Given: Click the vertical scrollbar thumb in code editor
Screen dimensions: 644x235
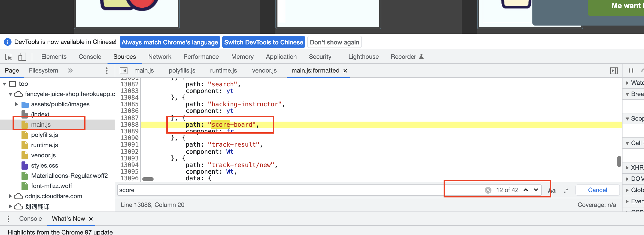Looking at the screenshot, I should coord(619,161).
